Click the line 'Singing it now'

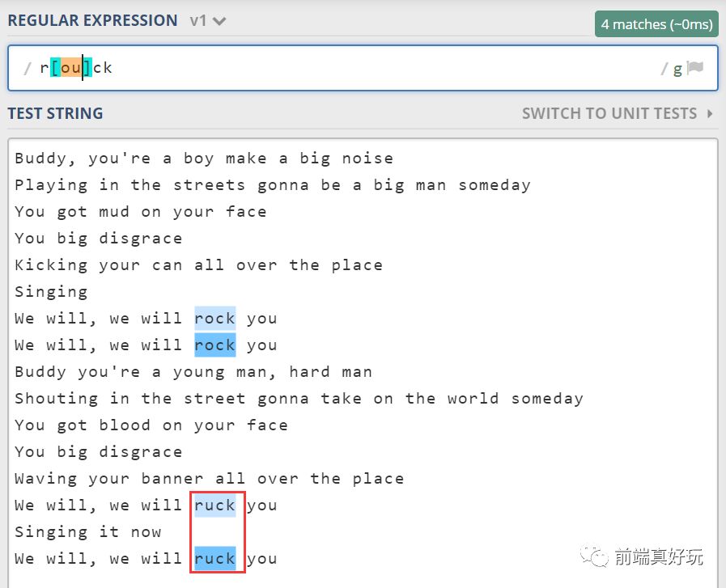coord(88,532)
